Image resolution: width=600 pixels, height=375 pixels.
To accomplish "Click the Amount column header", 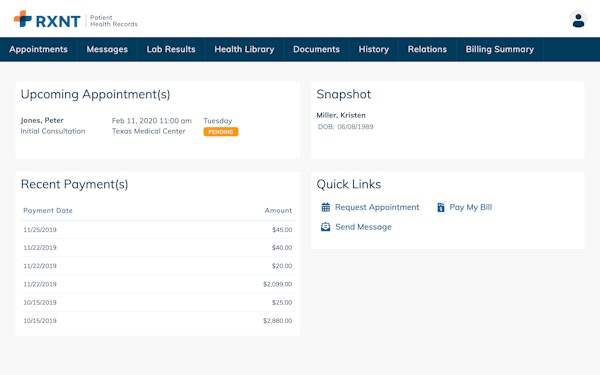I will pos(278,210).
